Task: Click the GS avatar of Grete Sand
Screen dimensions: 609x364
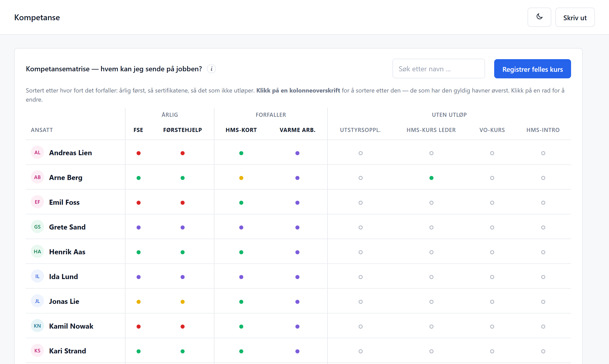Action: 37,227
